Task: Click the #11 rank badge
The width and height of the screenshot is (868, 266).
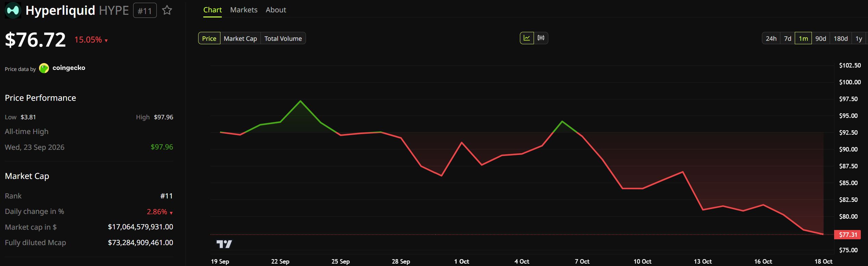Action: tap(145, 11)
